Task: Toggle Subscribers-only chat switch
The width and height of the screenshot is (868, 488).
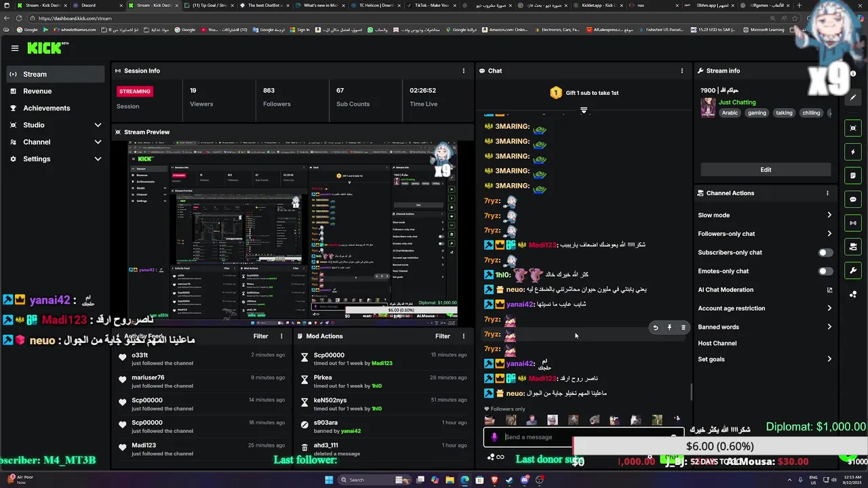Action: click(x=825, y=253)
